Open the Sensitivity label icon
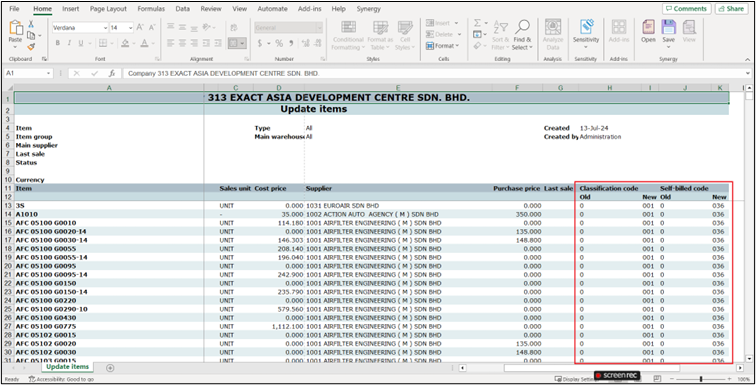Viewport: 756px width, 385px height. point(586,27)
